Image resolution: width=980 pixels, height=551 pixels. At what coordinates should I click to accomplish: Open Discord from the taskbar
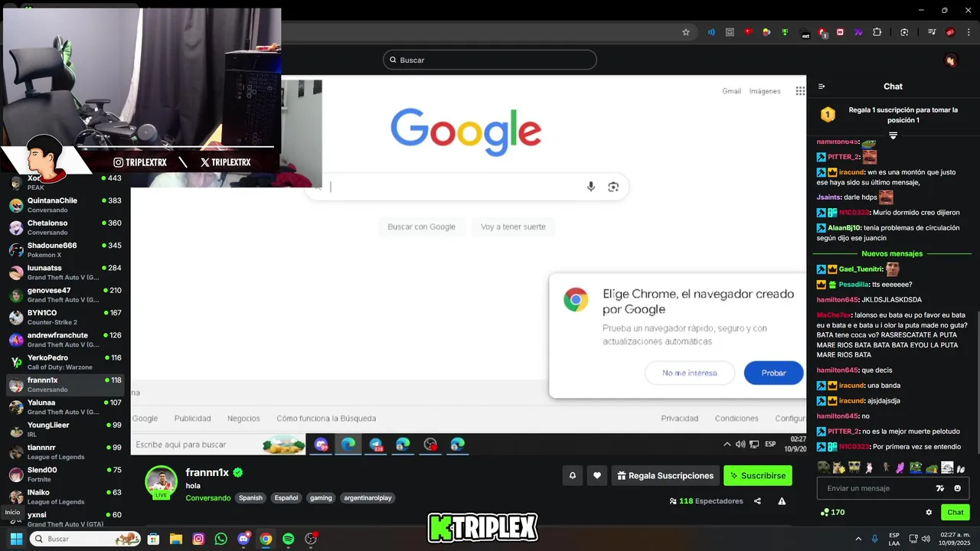point(243,539)
